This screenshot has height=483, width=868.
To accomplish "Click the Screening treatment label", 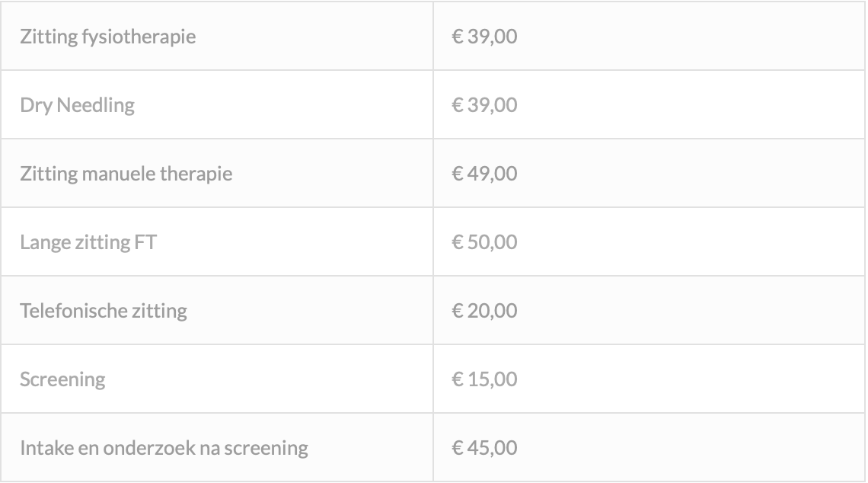I will [62, 379].
